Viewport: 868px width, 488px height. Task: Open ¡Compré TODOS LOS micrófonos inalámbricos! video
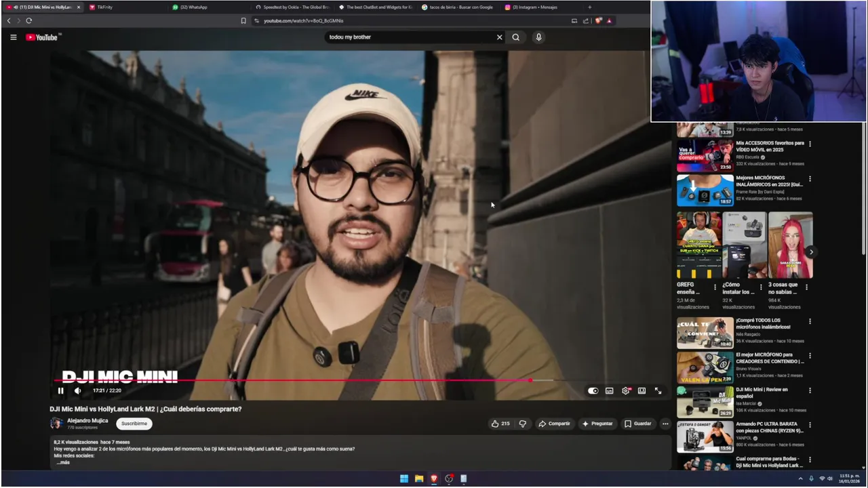coord(705,333)
